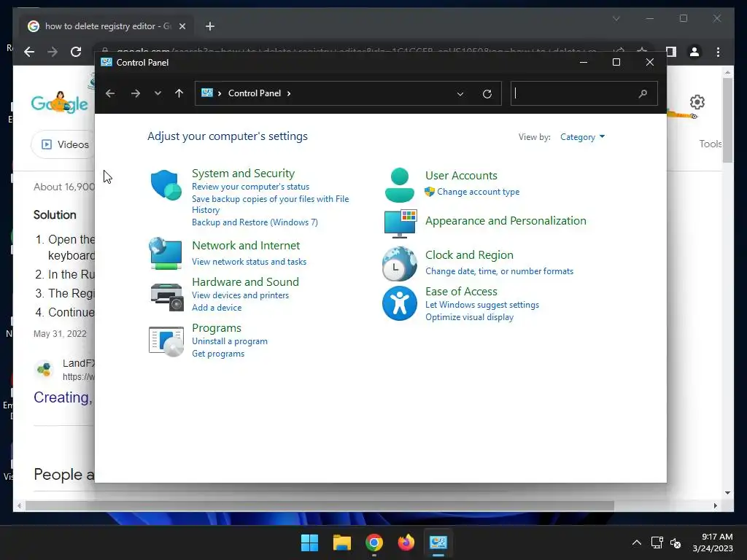Click the Chrome horizontal scrollbar thumb
The height and width of the screenshot is (560, 747).
tap(320, 506)
